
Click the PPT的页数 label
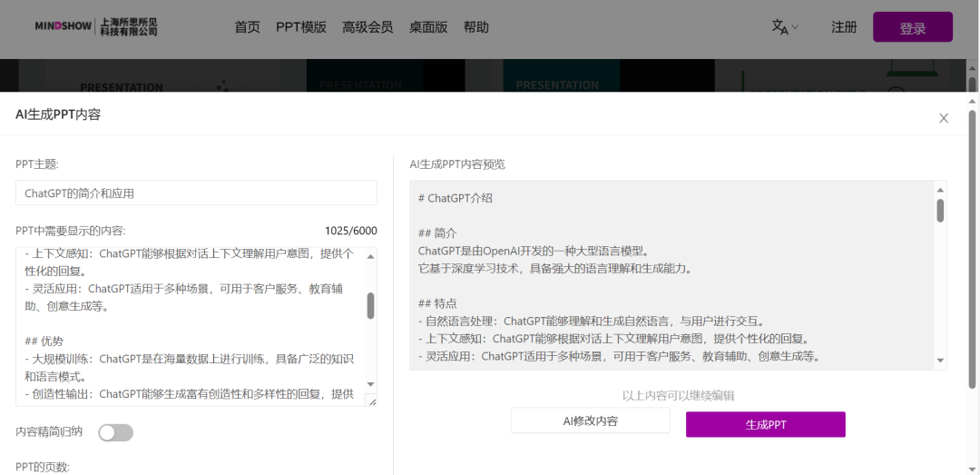click(44, 467)
